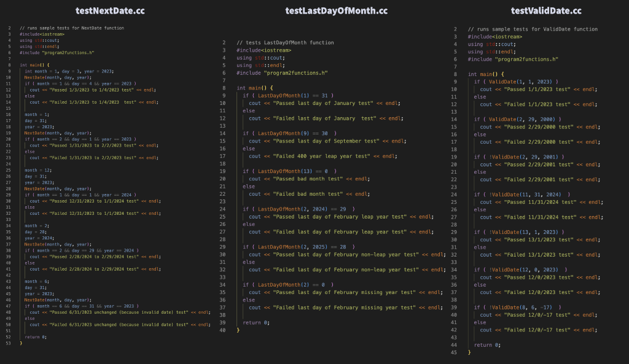This screenshot has width=629, height=364.
Task: Select 'Failed 1/1/2023 test' line
Action: click(x=538, y=104)
